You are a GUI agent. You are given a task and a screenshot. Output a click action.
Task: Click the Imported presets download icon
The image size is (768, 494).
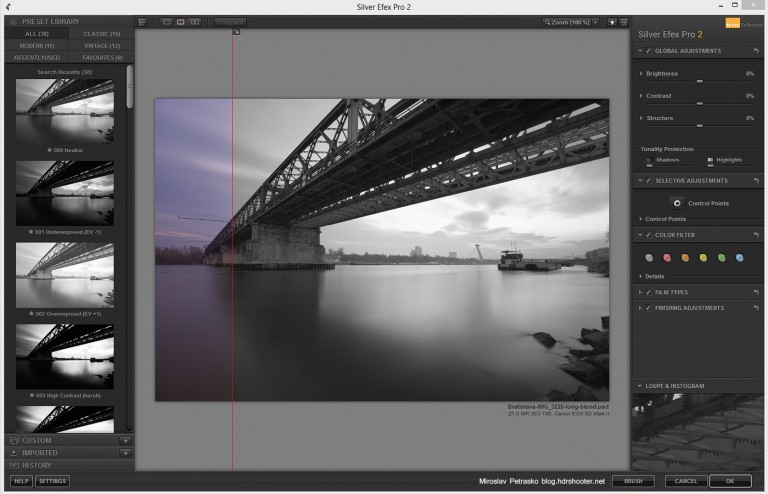coord(14,453)
